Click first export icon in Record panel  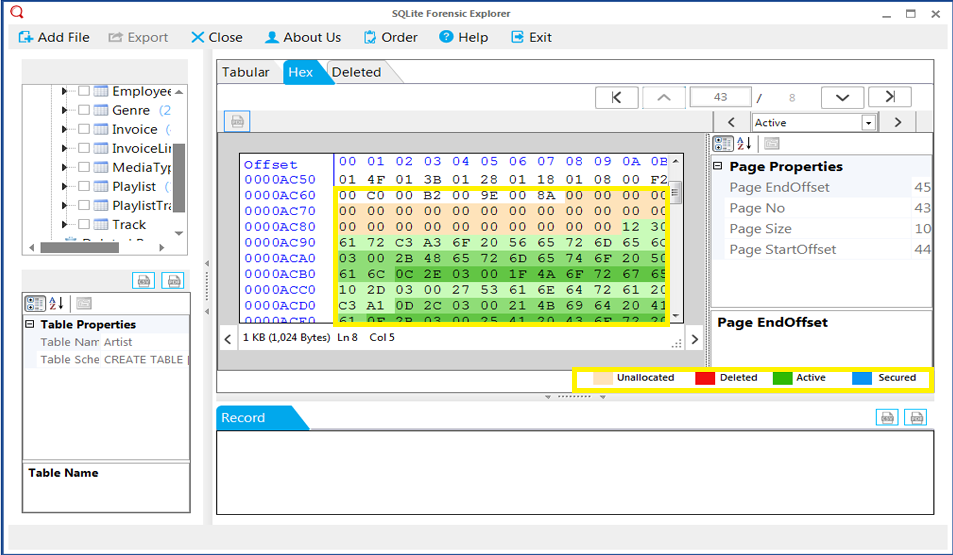point(887,418)
